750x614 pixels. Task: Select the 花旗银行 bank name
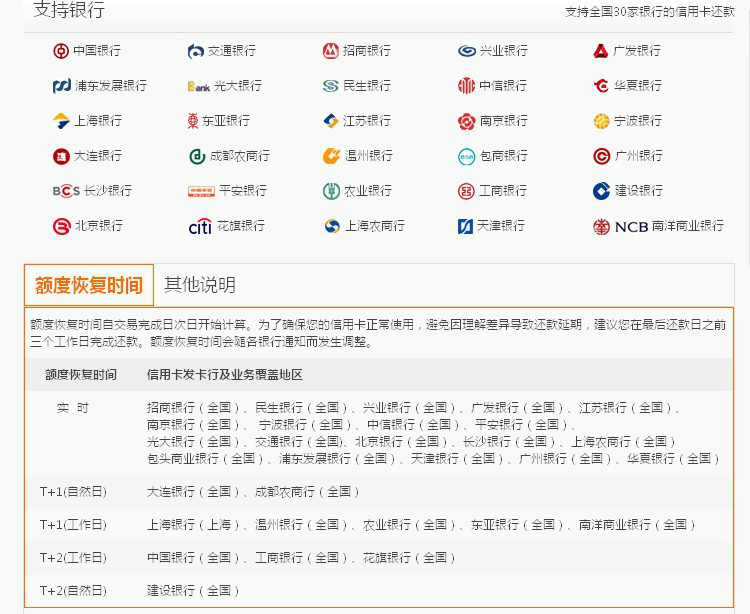point(241,226)
